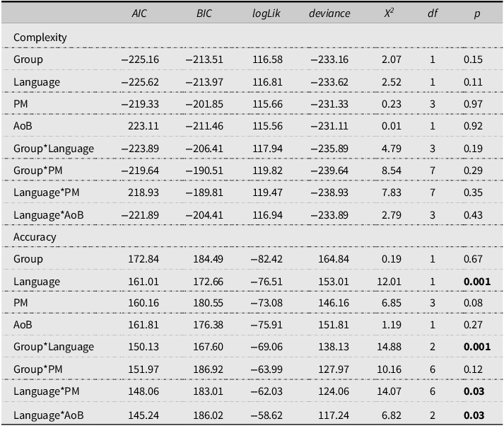Viewport: 504px width, 426px height.
Task: Select Group*PM label under Complexity
Action: point(38,171)
